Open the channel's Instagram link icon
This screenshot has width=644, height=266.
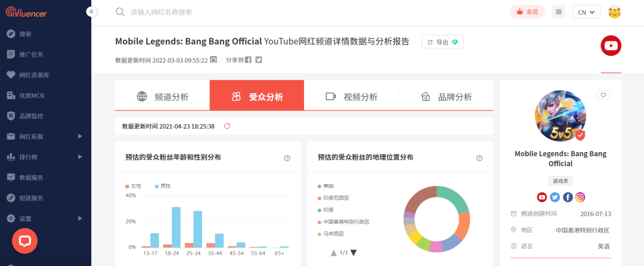pyautogui.click(x=580, y=197)
